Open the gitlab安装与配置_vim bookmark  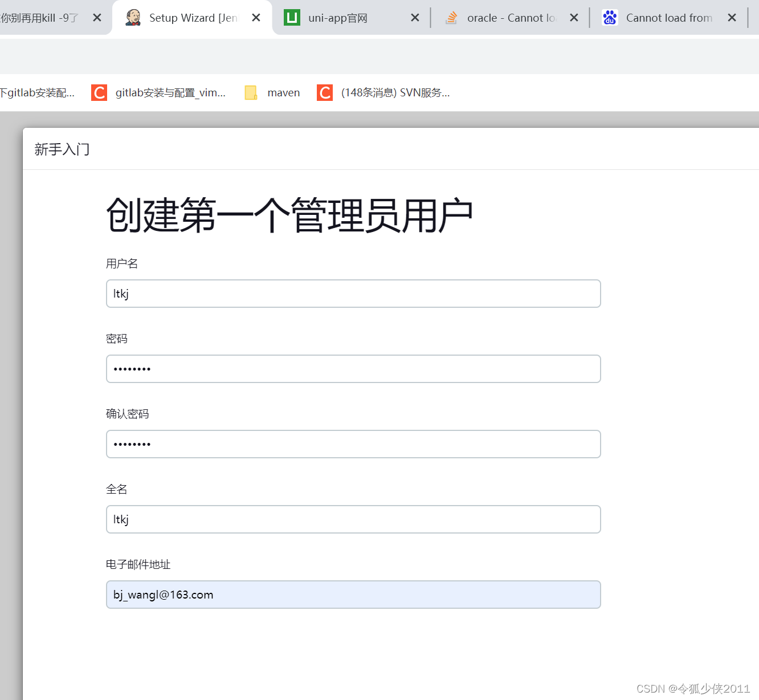[158, 92]
